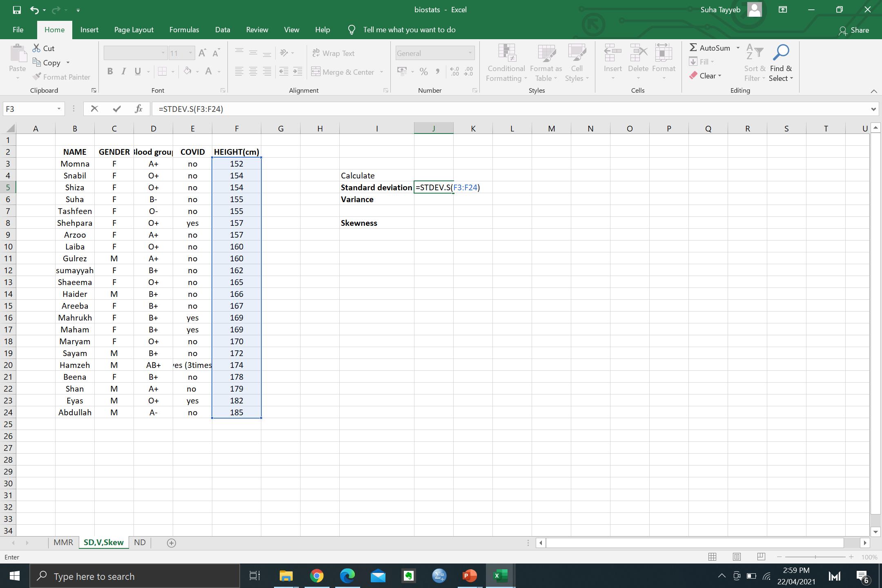Expand the formula bar chevron
This screenshot has height=588, width=882.
pos(873,109)
